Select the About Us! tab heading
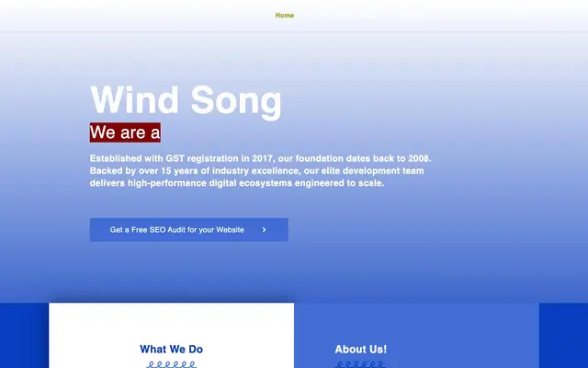 [x=361, y=350]
